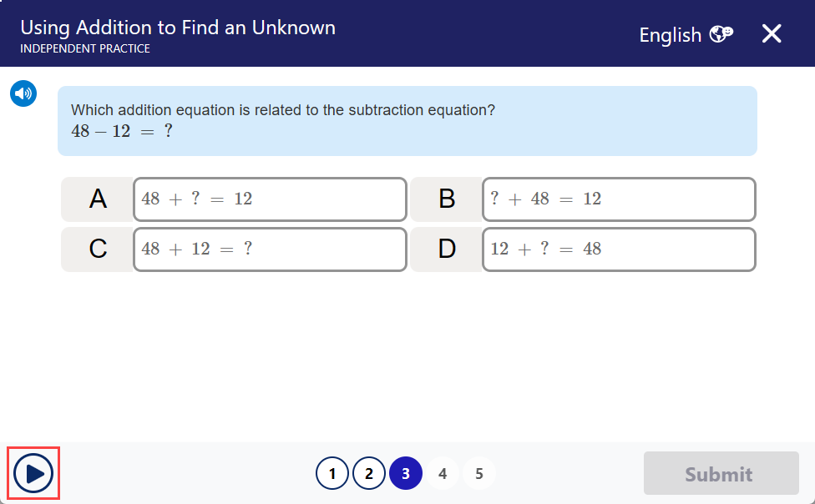This screenshot has width=815, height=504.
Task: Select answer letter D
Action: (x=447, y=249)
